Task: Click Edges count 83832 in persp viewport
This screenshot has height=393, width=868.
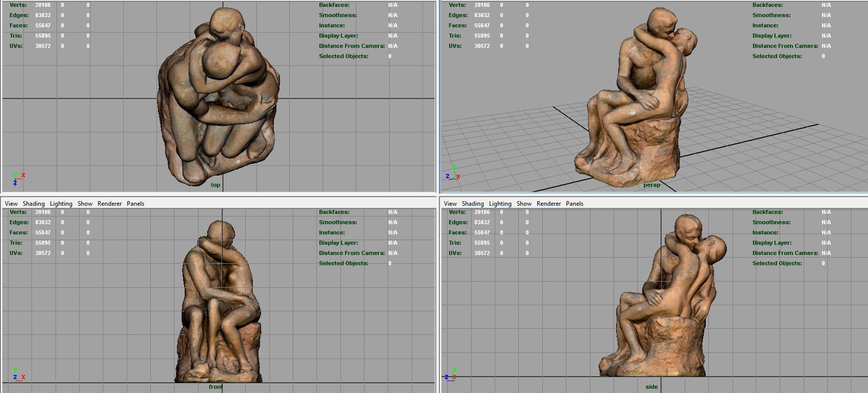Action: point(482,15)
